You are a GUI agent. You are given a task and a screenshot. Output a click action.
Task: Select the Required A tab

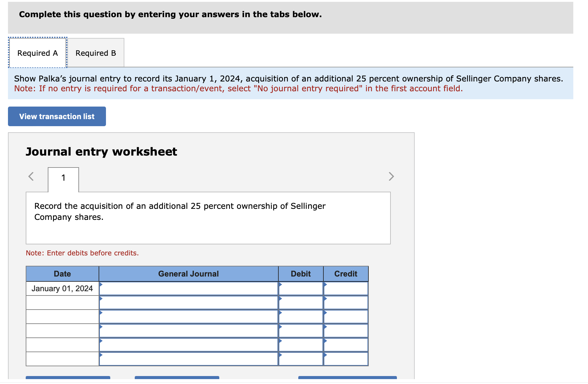point(38,53)
